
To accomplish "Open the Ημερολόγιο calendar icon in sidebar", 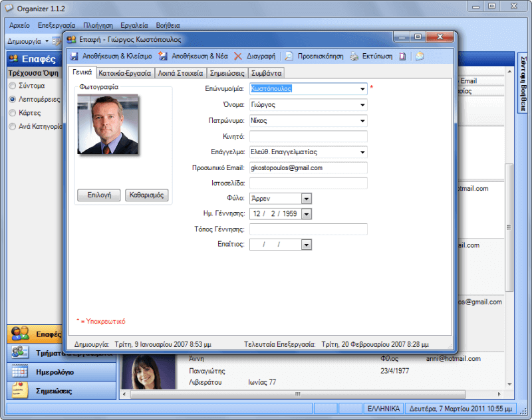I will pos(20,371).
